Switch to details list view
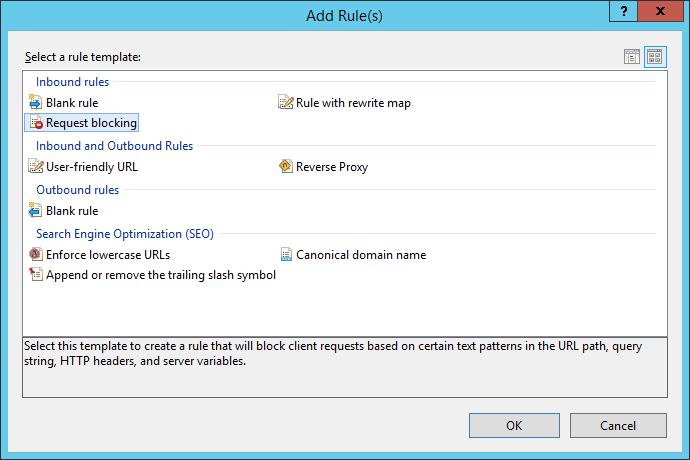 (632, 57)
